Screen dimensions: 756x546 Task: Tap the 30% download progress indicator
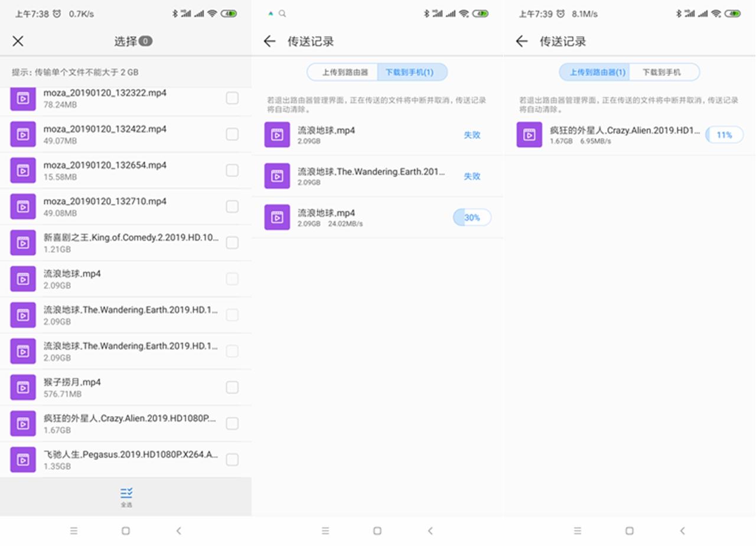[x=472, y=217]
